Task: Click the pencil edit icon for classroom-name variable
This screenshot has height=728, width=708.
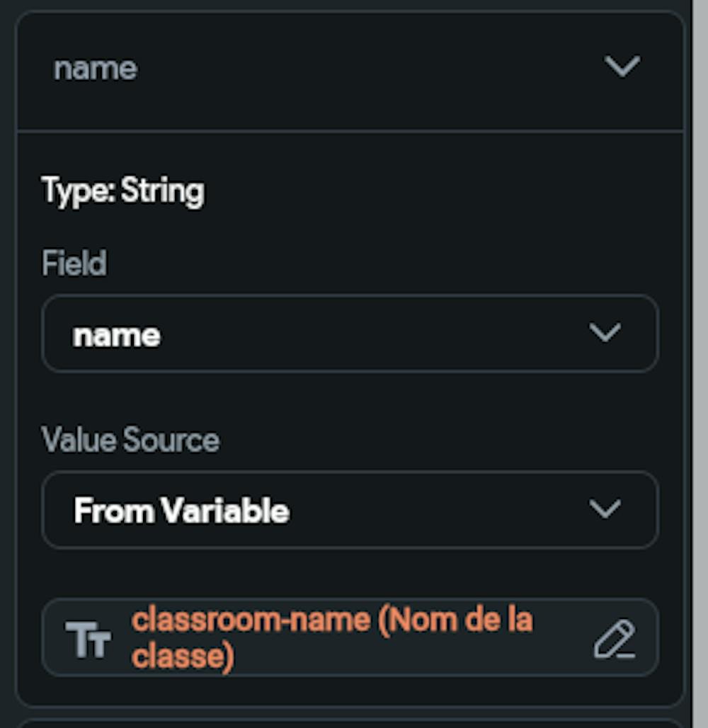Action: 614,639
